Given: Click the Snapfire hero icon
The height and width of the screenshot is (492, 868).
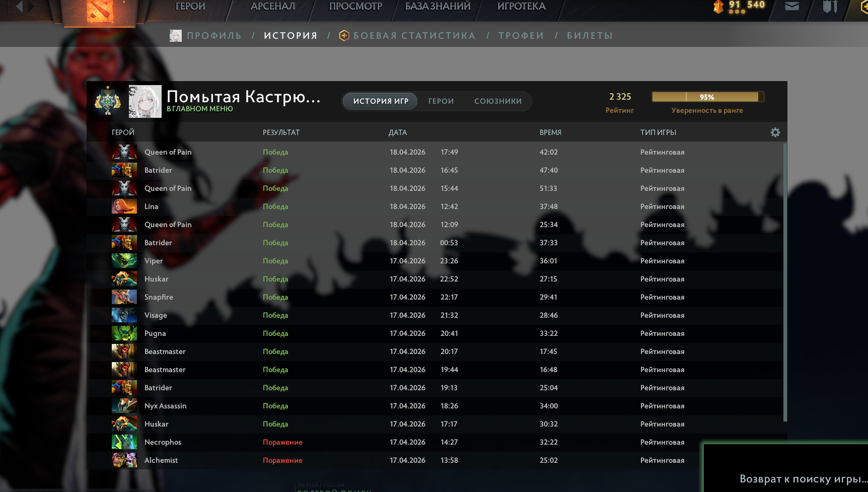Looking at the screenshot, I should point(124,297).
